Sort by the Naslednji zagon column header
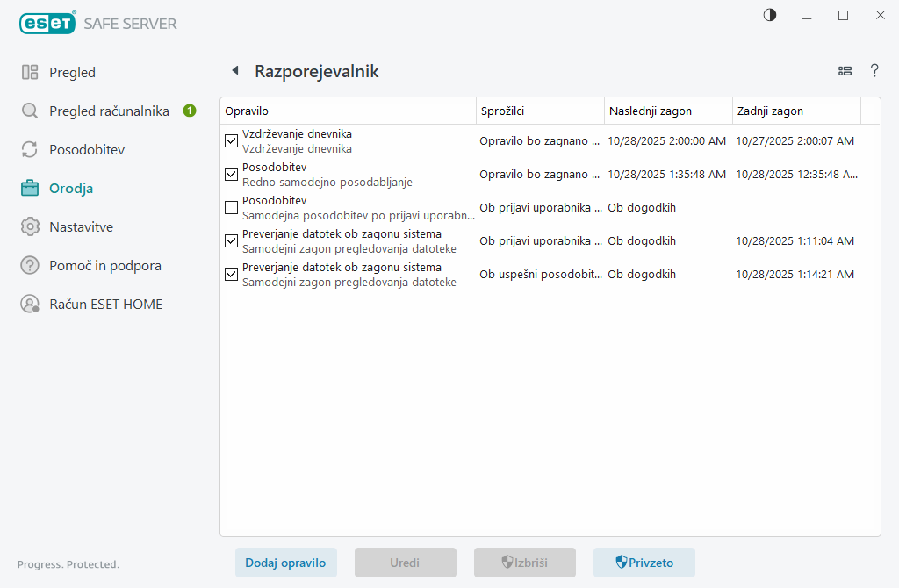This screenshot has height=588, width=899. pos(668,111)
